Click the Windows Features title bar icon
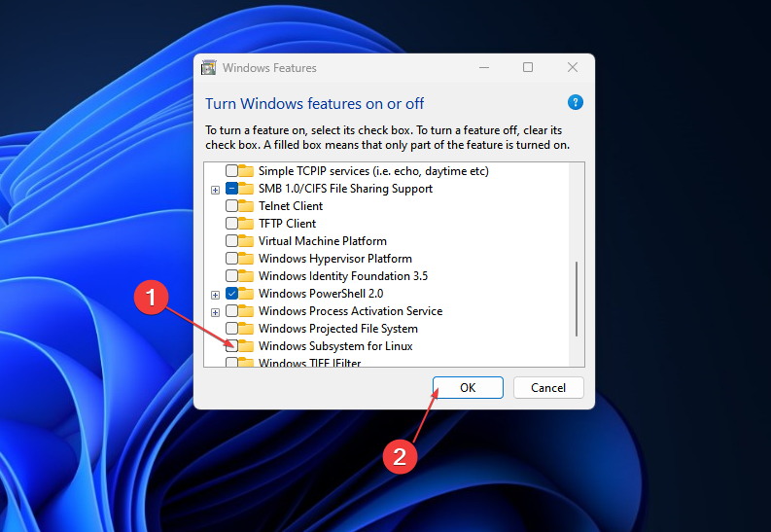 pos(209,68)
